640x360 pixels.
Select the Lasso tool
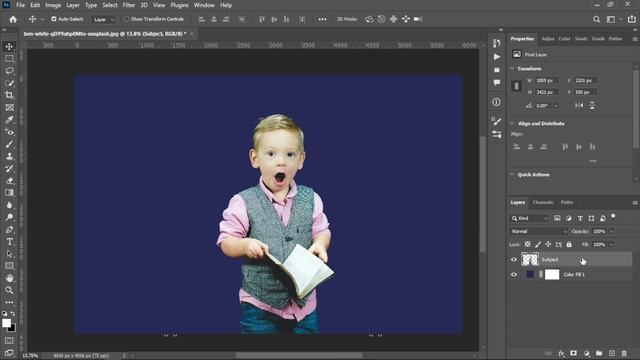click(x=9, y=71)
